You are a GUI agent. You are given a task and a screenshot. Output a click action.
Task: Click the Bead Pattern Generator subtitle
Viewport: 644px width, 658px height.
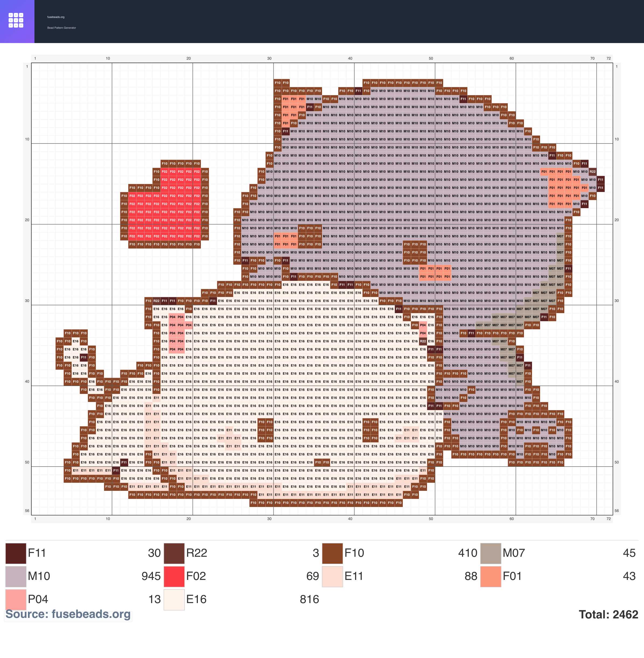coord(62,28)
